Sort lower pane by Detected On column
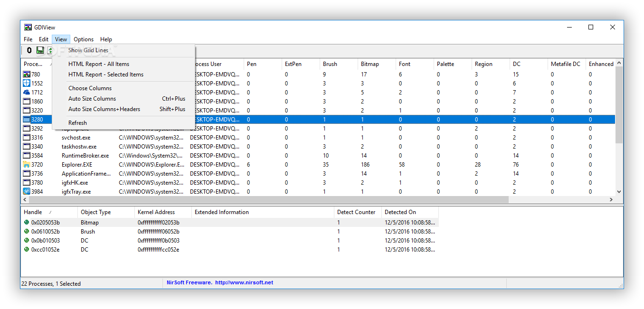This screenshot has width=644, height=309. coord(410,212)
